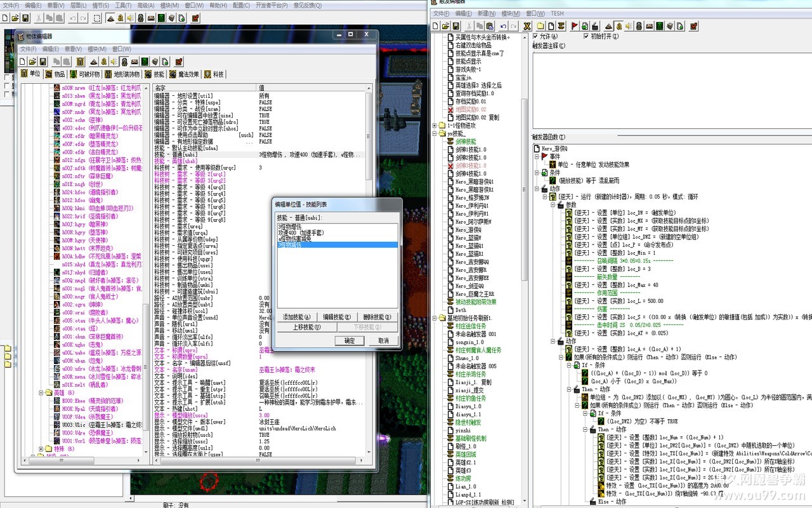Screen dimensions: 812x508
Task: Collapse the yx技能 folder in trigger tree
Action: tap(435, 134)
